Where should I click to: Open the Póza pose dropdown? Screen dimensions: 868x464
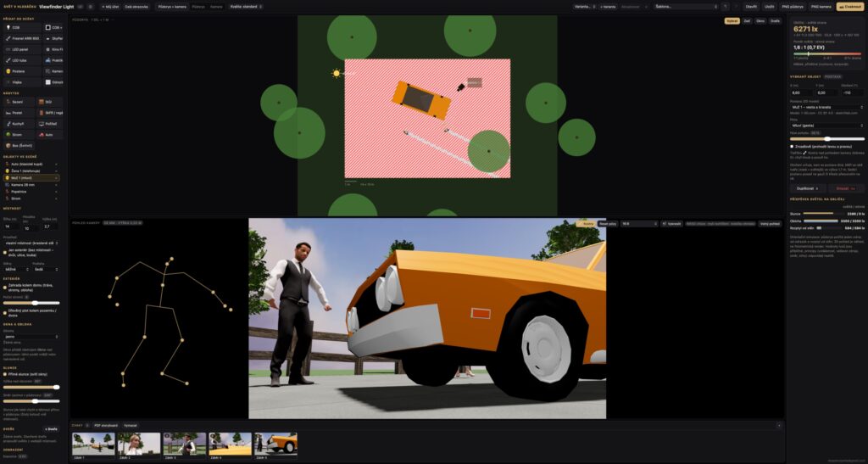pos(827,126)
